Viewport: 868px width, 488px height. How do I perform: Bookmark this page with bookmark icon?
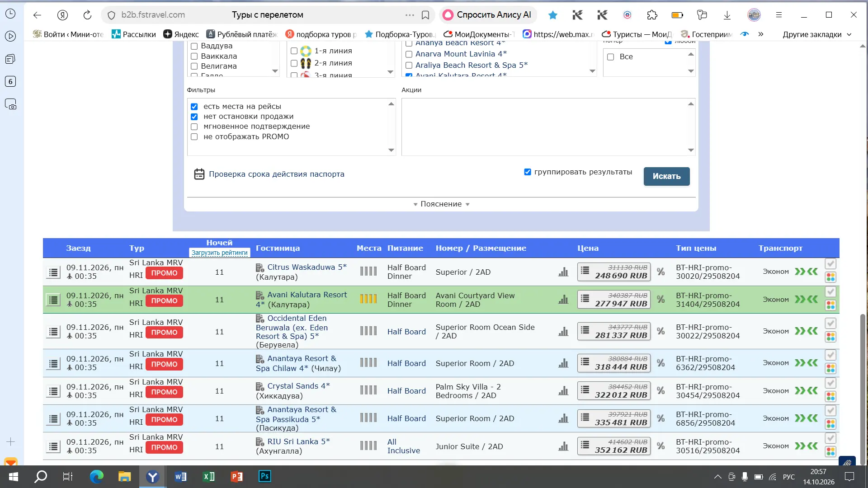[x=425, y=15]
